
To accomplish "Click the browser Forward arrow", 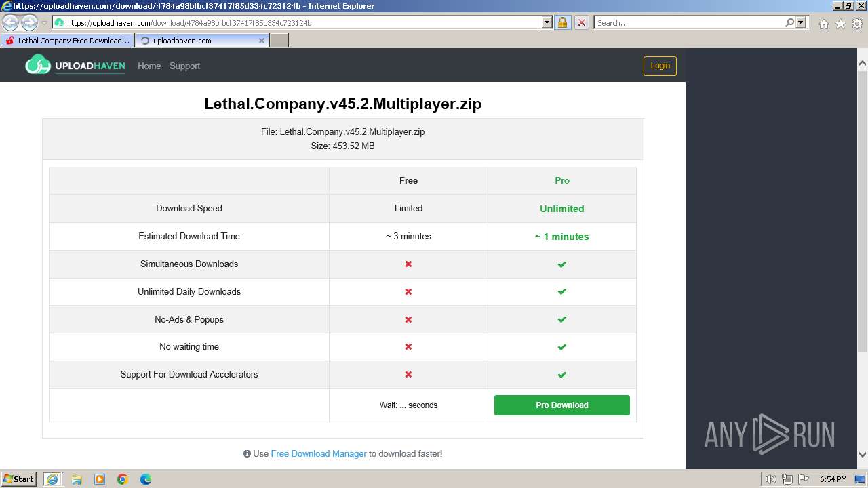I will click(x=29, y=23).
